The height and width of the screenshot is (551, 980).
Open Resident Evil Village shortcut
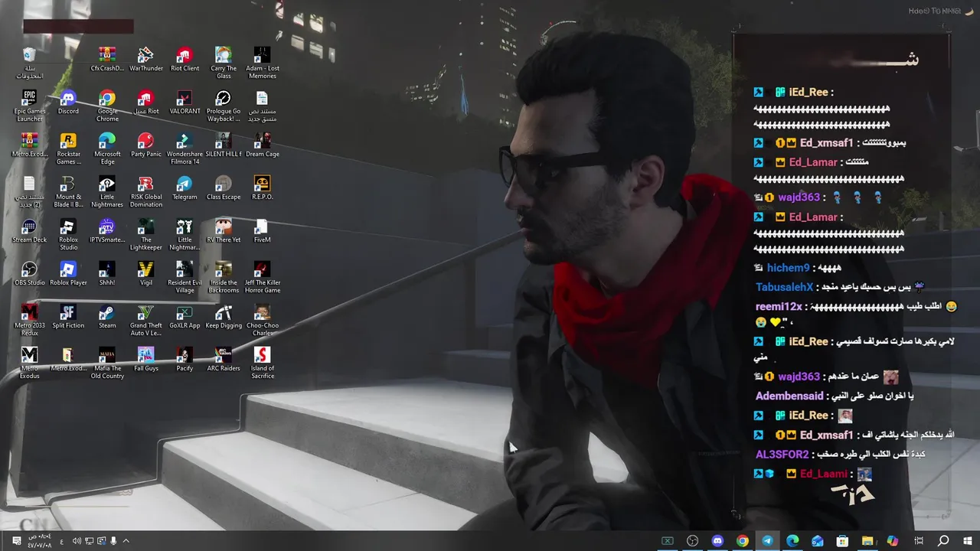pyautogui.click(x=185, y=277)
